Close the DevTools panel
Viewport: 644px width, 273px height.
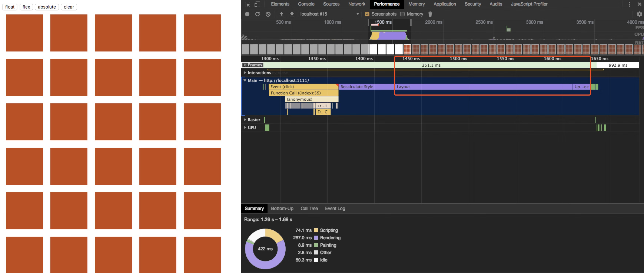click(x=639, y=4)
